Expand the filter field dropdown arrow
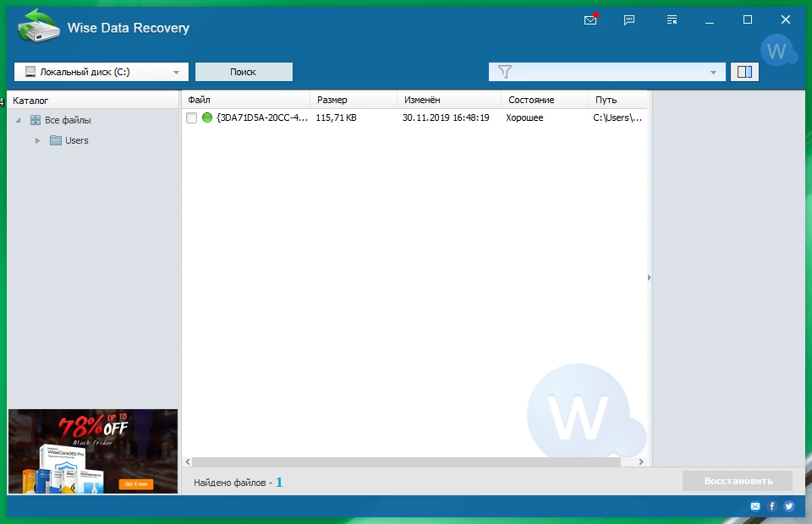The width and height of the screenshot is (812, 524). [x=713, y=73]
